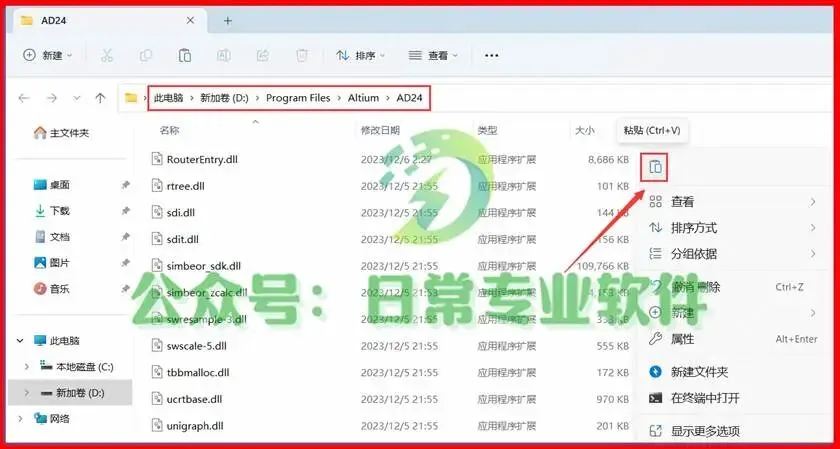Click the Delete trash icon in toolbar

(302, 55)
